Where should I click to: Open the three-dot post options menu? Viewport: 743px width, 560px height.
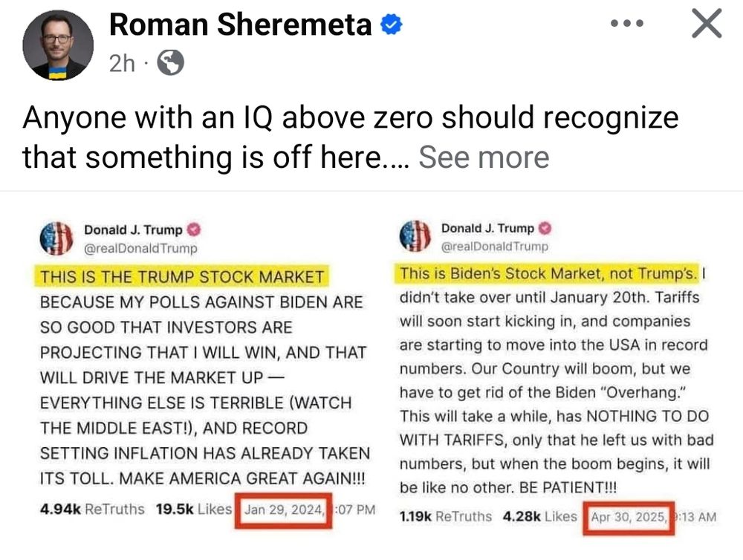pos(627,23)
